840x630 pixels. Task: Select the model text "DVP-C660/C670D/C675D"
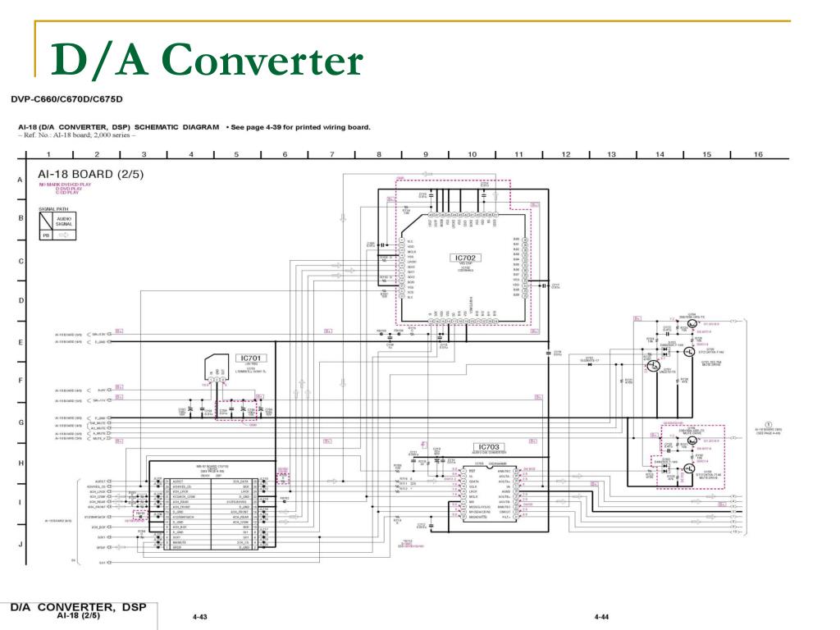[x=66, y=99]
